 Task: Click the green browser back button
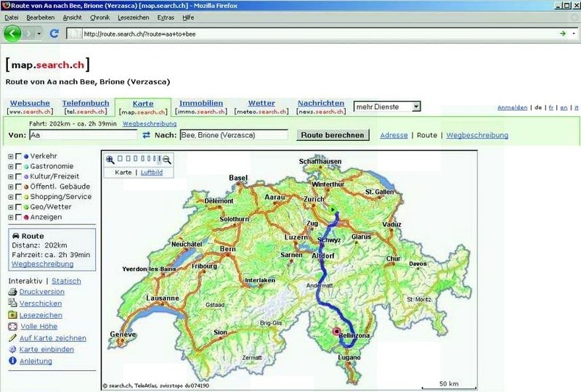coord(12,33)
